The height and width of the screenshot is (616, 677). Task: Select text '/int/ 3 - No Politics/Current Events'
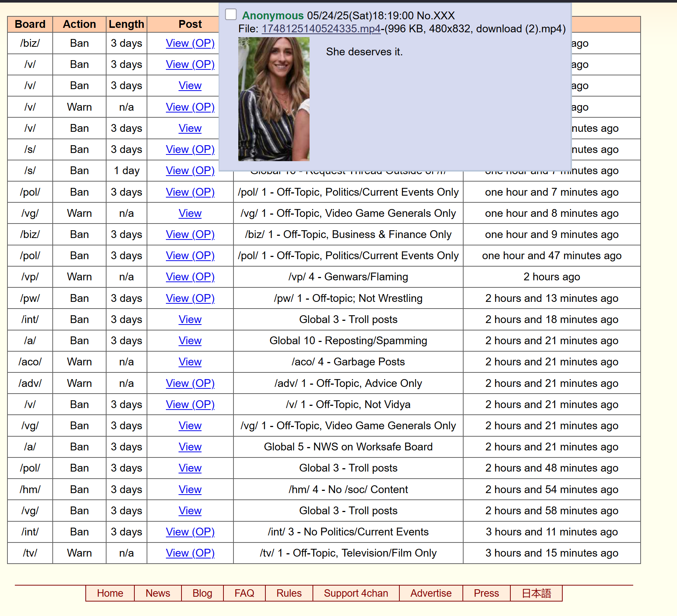click(x=348, y=532)
